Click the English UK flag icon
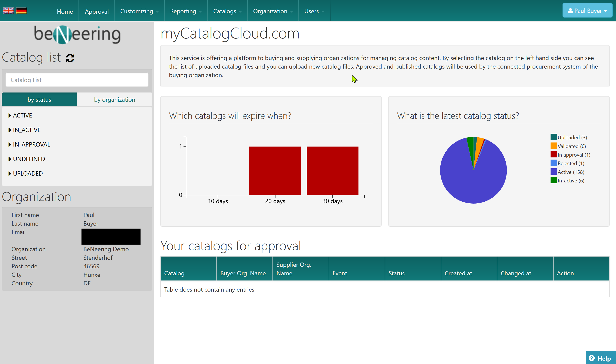The height and width of the screenshot is (364, 616). point(8,10)
